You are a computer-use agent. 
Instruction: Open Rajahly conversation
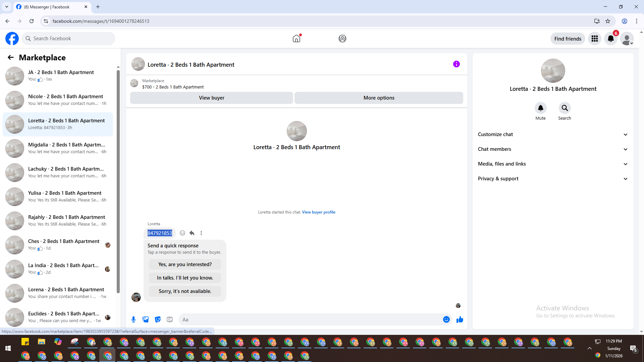coord(58,221)
